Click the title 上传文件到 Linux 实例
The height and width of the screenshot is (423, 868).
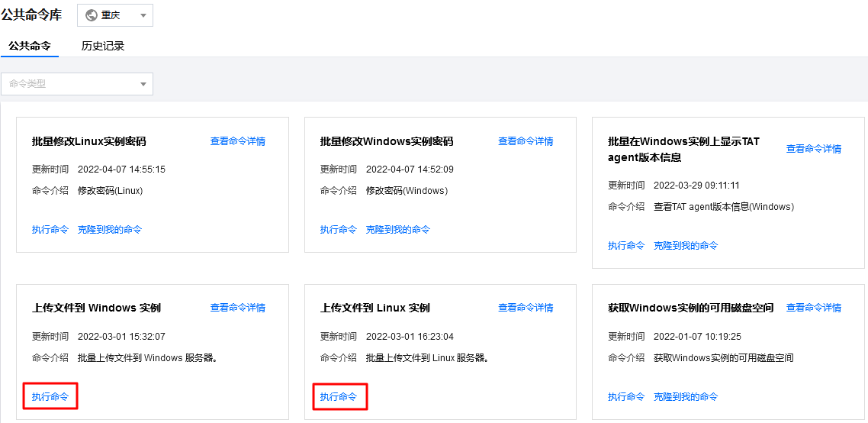pyautogui.click(x=375, y=308)
